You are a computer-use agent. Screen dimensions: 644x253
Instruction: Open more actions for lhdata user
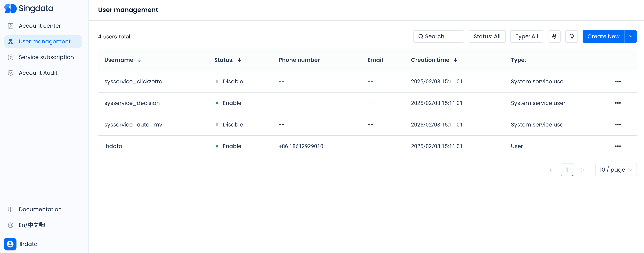click(x=618, y=146)
